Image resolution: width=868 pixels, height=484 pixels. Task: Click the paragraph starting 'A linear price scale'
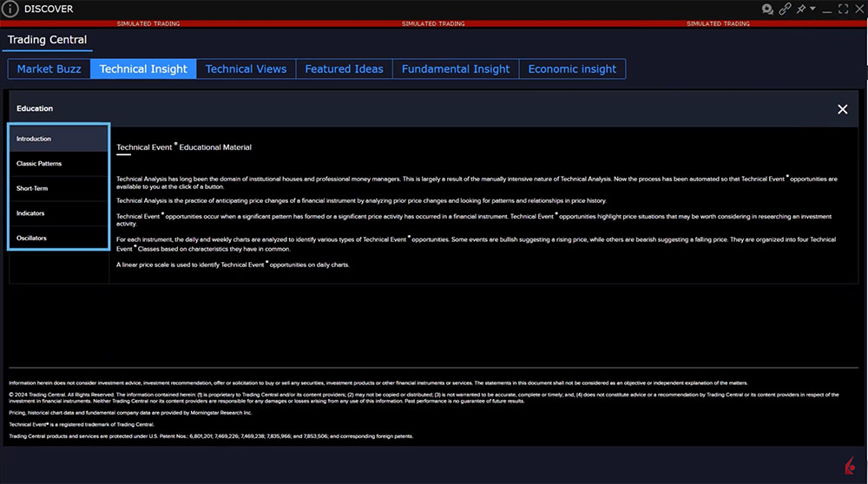[x=233, y=265]
